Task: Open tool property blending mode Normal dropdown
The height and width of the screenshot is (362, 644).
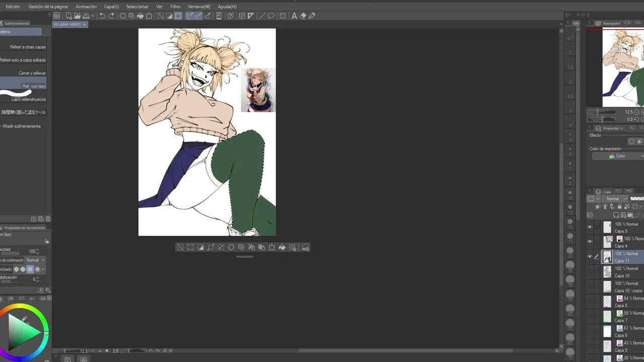Action: 35,260
